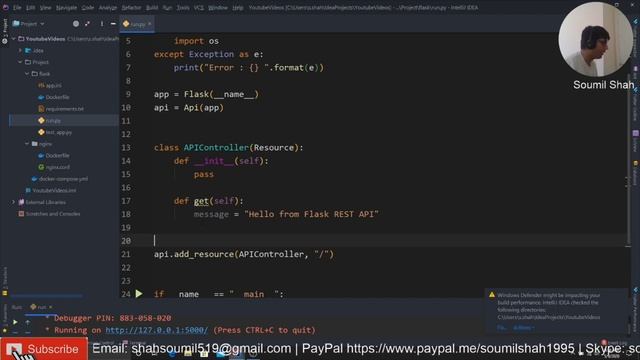Image resolution: width=640 pixels, height=360 pixels.
Task: Select requirements.txt in project tree
Action: tap(61, 109)
